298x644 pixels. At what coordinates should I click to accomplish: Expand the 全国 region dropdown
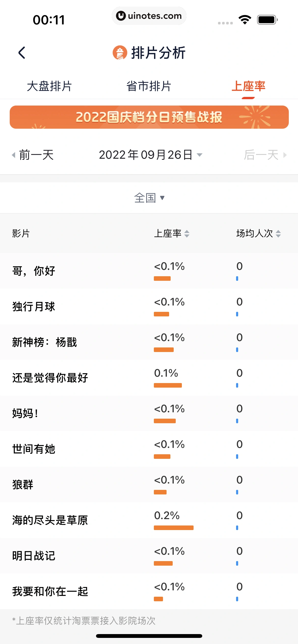(149, 198)
